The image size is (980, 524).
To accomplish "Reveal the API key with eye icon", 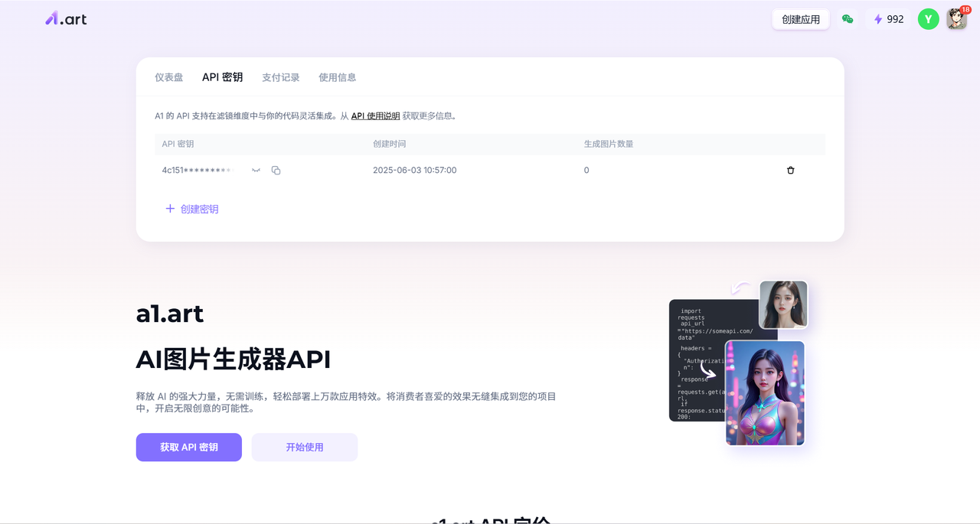I will [x=256, y=171].
